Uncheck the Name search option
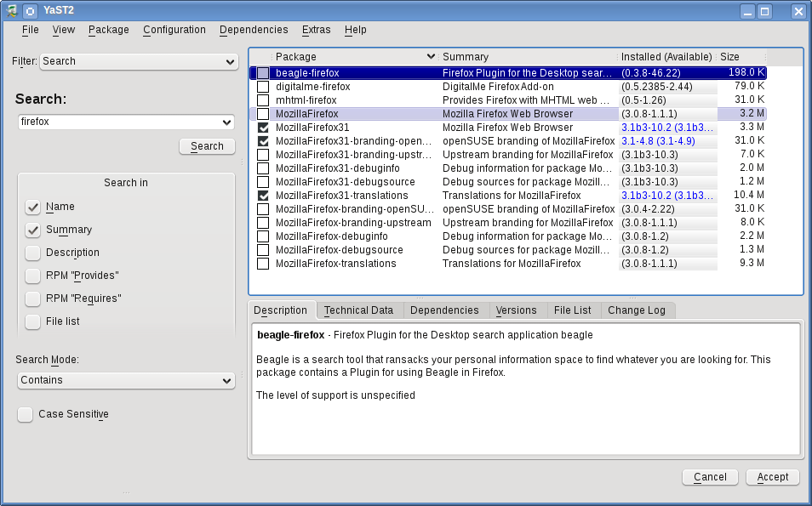The image size is (812, 506). [33, 207]
